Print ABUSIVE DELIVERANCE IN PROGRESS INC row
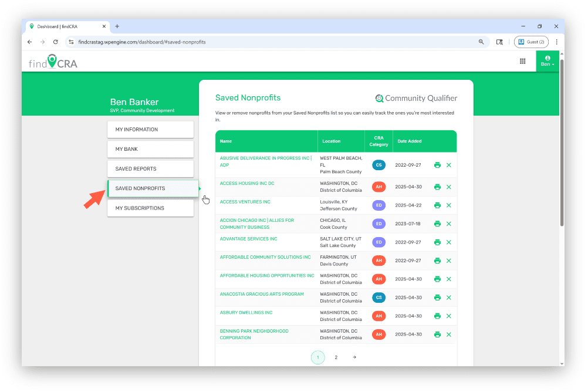 437,165
